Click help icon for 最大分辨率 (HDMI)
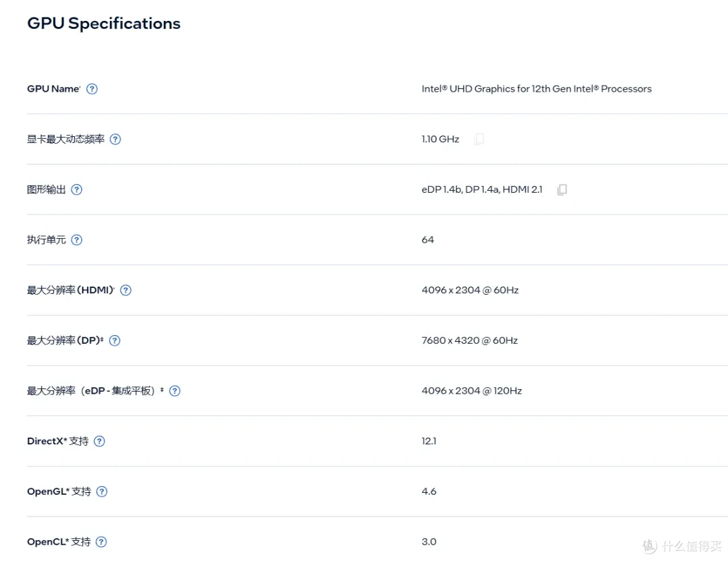This screenshot has height=561, width=728. pos(126,290)
